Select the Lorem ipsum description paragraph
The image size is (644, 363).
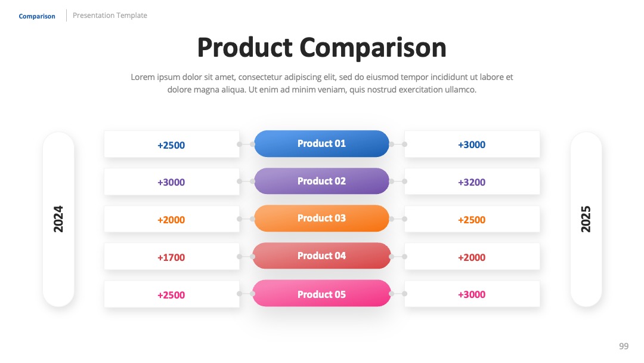(x=321, y=83)
